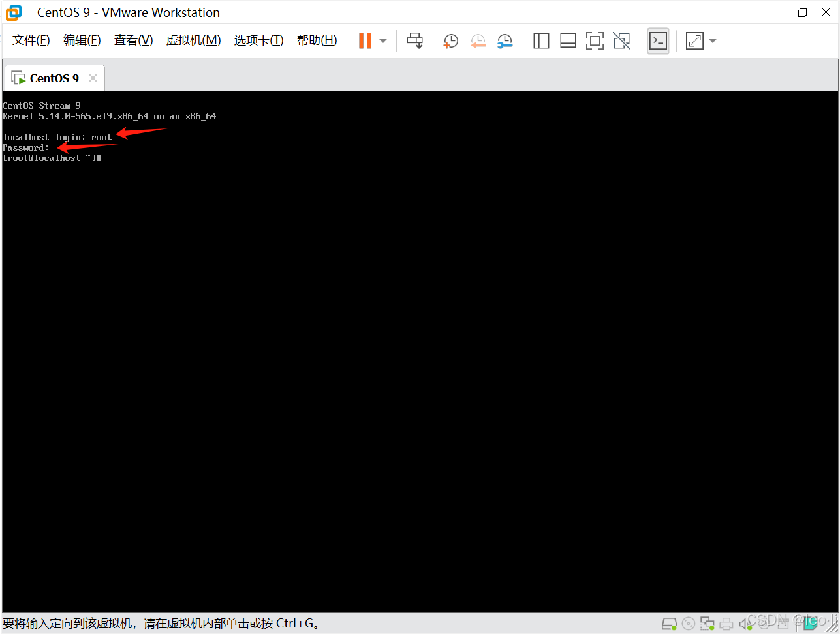Open the 文件(F) menu
Screen dimensions: 840x634
pos(31,40)
